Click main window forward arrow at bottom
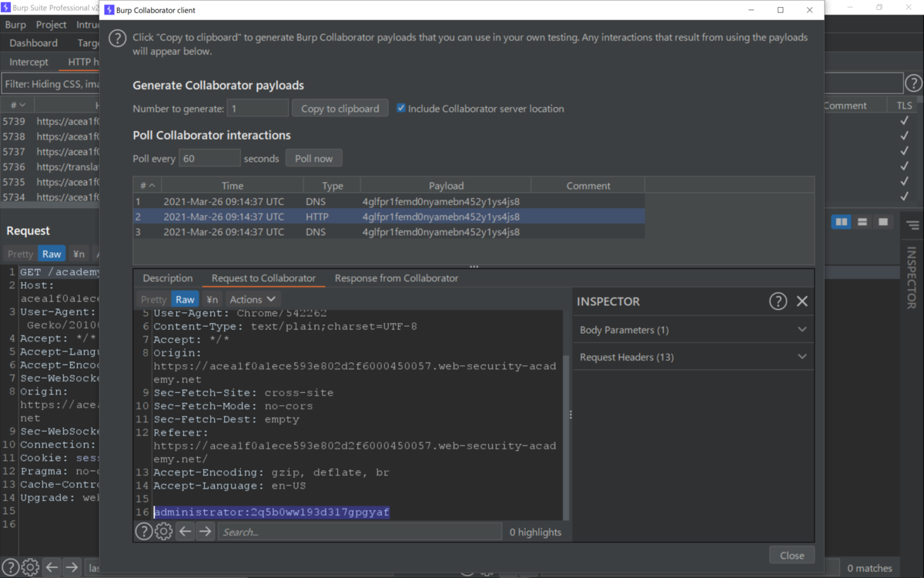The image size is (924, 578). (x=72, y=567)
